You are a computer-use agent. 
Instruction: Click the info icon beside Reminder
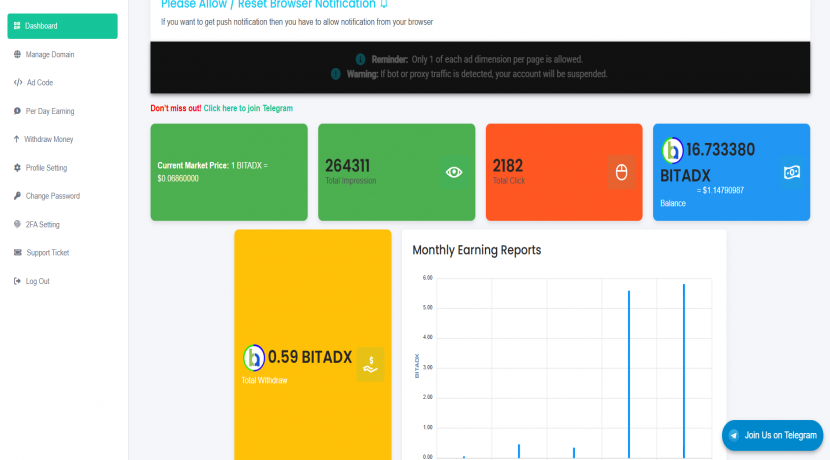[361, 59]
